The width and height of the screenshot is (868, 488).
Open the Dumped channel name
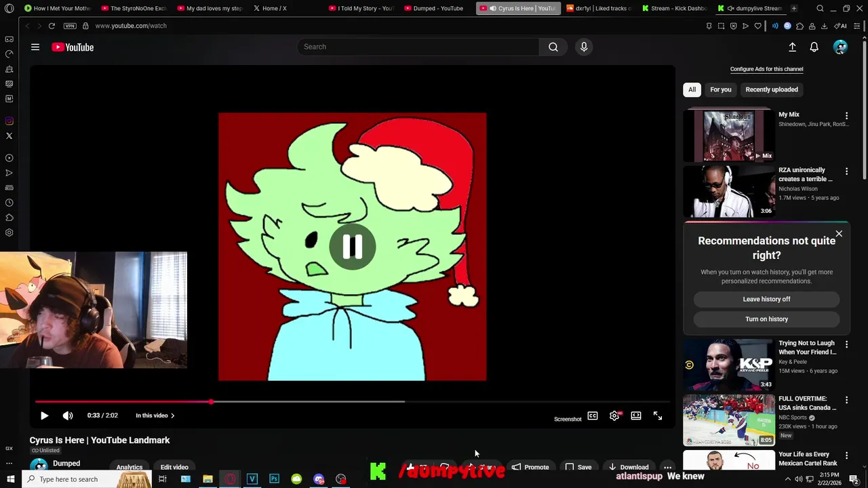(66, 464)
